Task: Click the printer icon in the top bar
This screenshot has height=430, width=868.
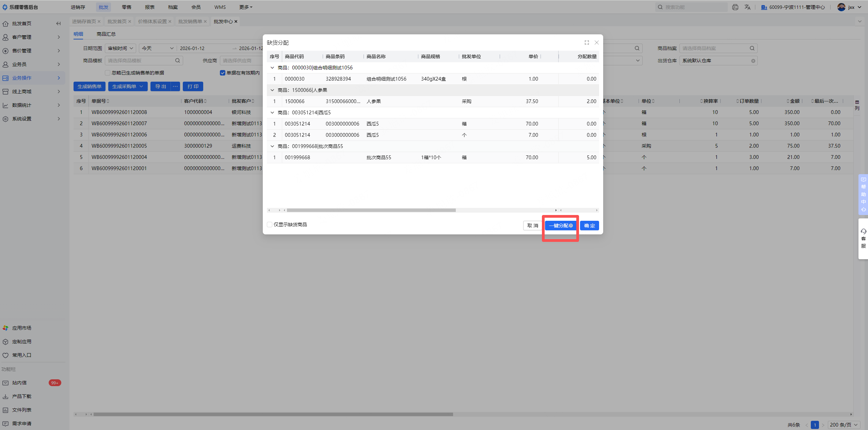Action: 735,7
